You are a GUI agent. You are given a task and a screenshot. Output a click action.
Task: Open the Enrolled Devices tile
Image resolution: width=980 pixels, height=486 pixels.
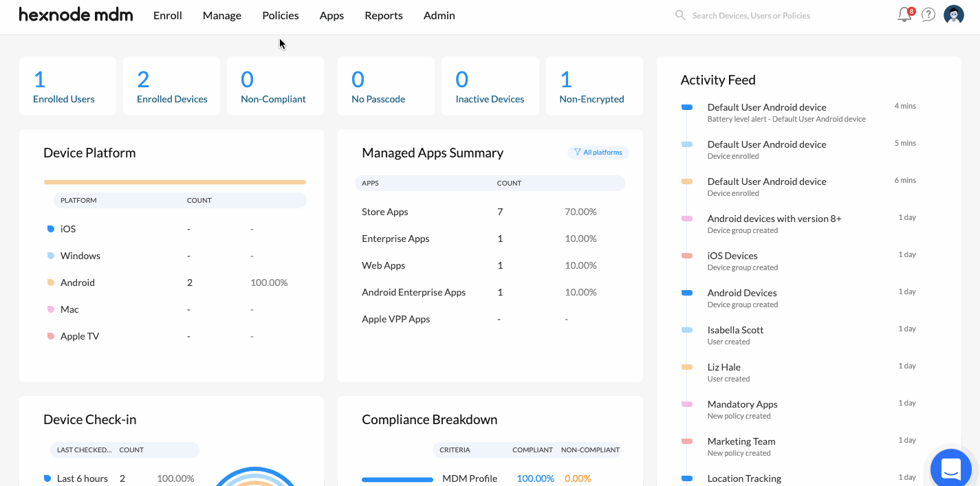click(171, 86)
